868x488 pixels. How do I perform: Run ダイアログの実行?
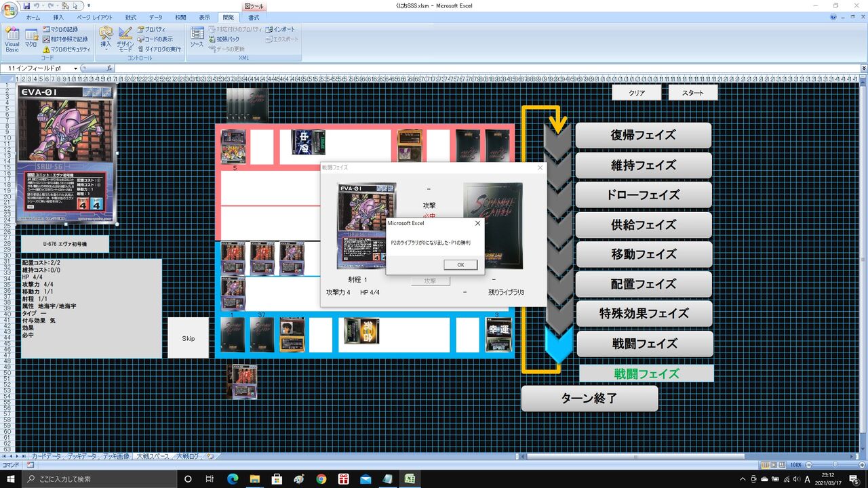[x=159, y=49]
